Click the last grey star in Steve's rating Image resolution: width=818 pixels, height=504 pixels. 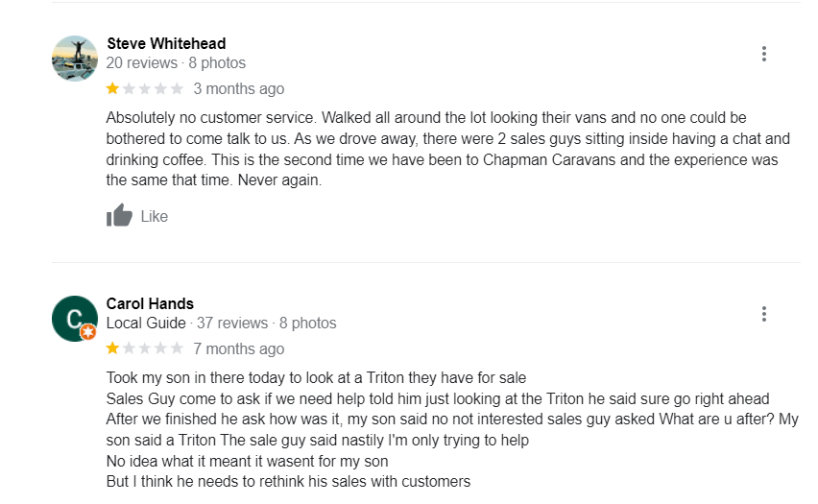click(176, 89)
